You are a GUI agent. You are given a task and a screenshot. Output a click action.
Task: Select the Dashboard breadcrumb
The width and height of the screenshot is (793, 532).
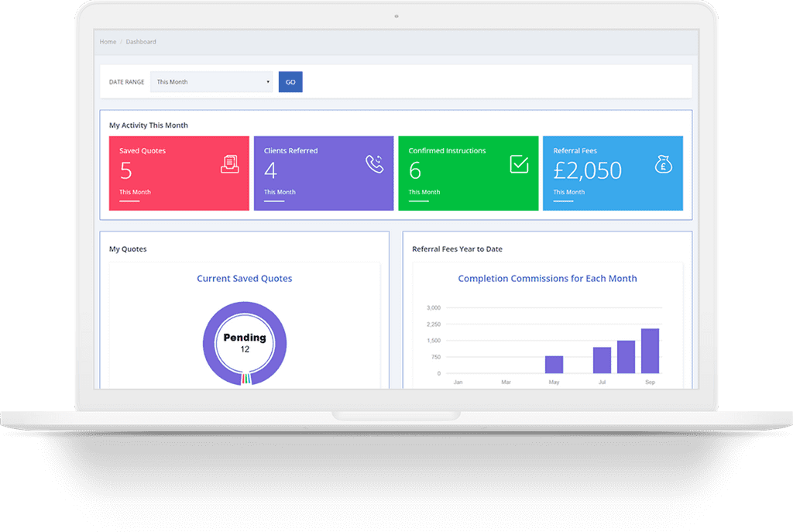click(141, 42)
